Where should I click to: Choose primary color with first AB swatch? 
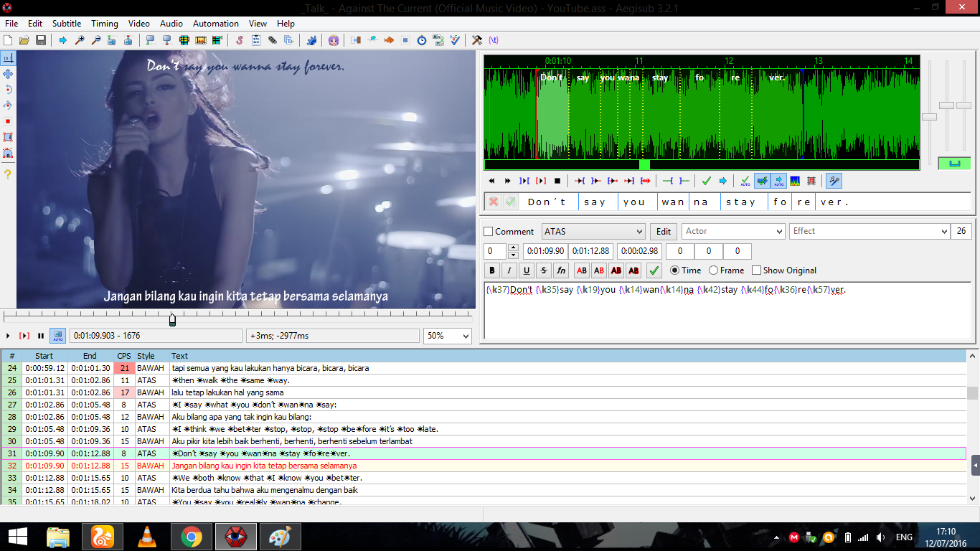click(x=582, y=270)
